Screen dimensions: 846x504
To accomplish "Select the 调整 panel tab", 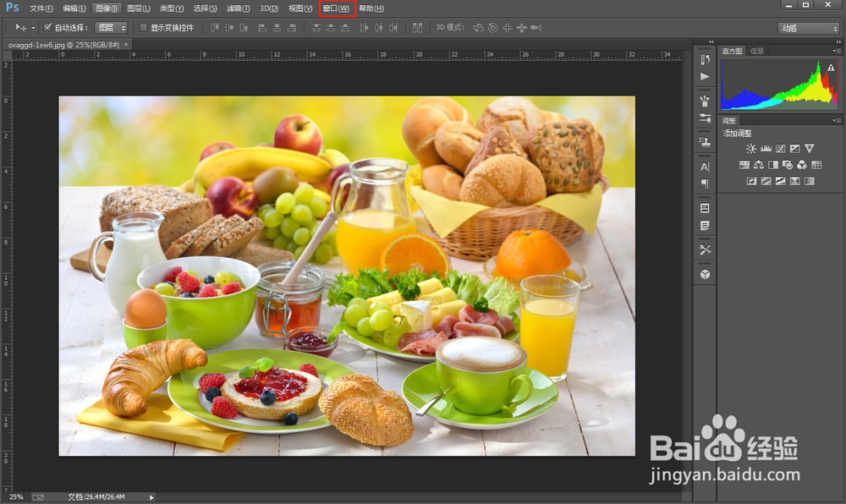I will 729,120.
